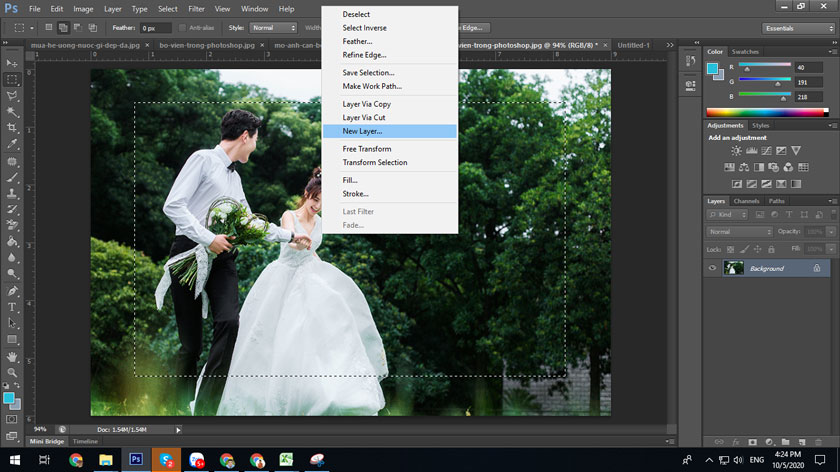Open File Explorer in taskbar
This screenshot has width=840, height=472.
[x=106, y=460]
